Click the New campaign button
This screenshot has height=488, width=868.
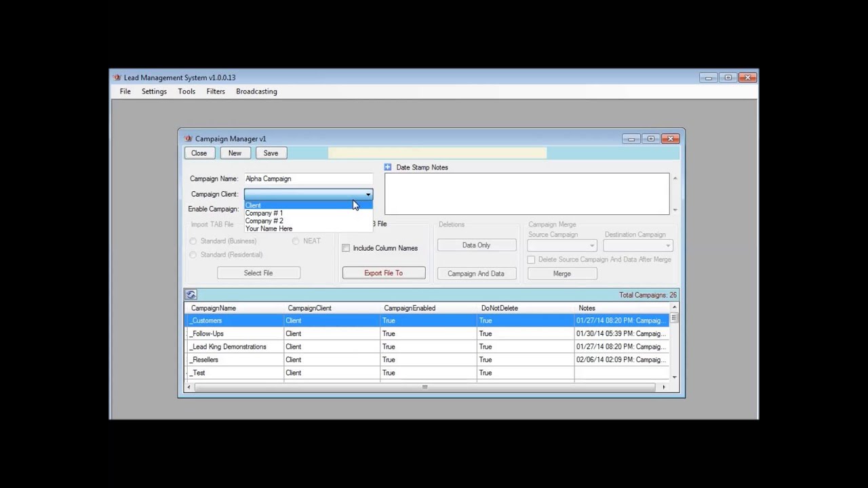click(x=235, y=153)
